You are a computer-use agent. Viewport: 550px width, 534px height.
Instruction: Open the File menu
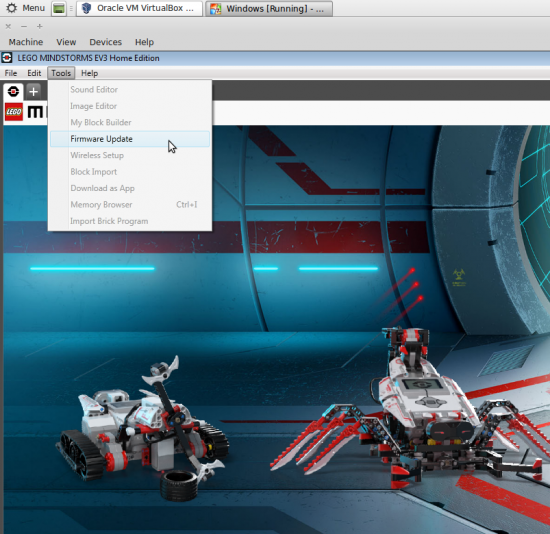[x=11, y=73]
